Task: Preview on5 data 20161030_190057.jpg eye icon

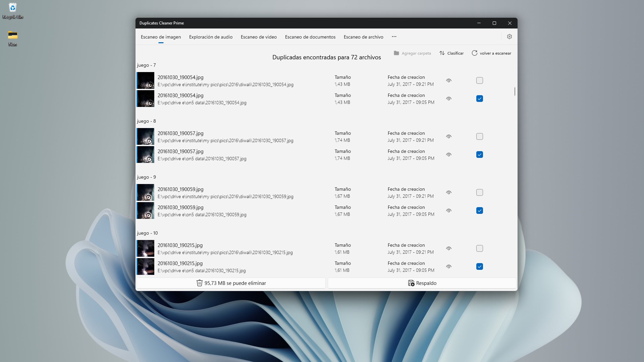Action: click(449, 155)
